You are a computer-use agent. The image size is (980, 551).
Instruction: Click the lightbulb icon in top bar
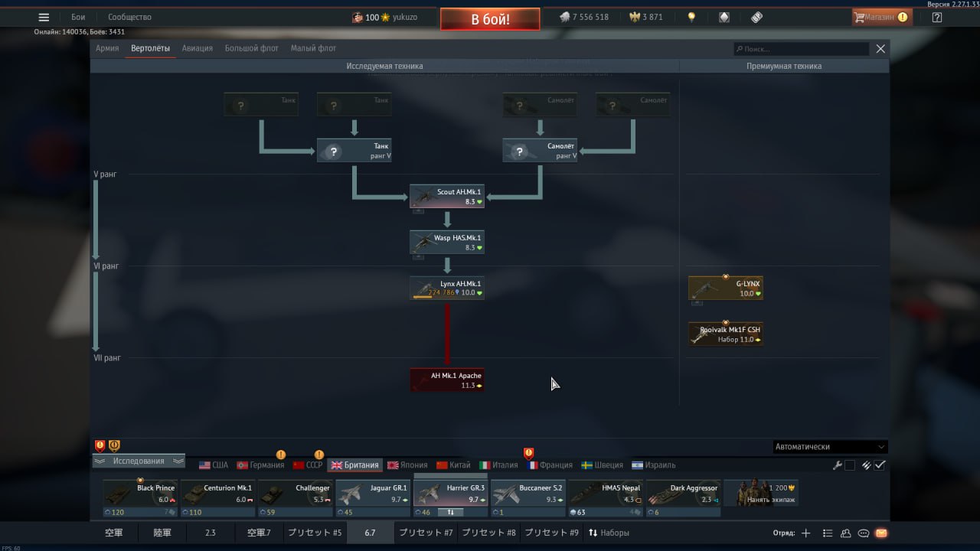[691, 17]
